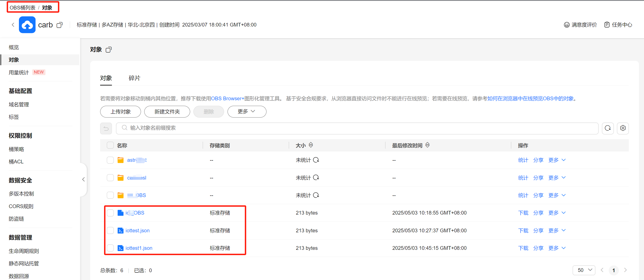
Task: Open 桶策略 in the sidebar
Action: (x=16, y=149)
